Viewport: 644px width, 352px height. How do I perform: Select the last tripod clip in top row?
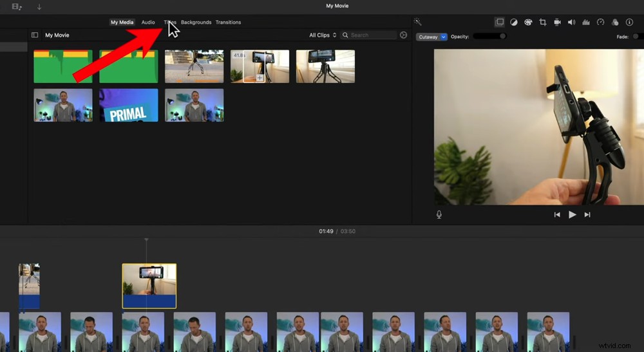[x=325, y=66]
